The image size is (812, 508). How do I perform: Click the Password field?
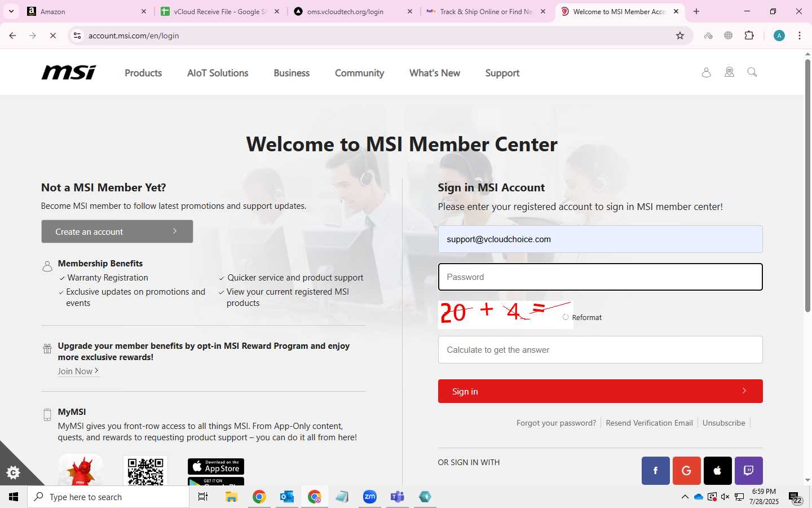(x=600, y=277)
